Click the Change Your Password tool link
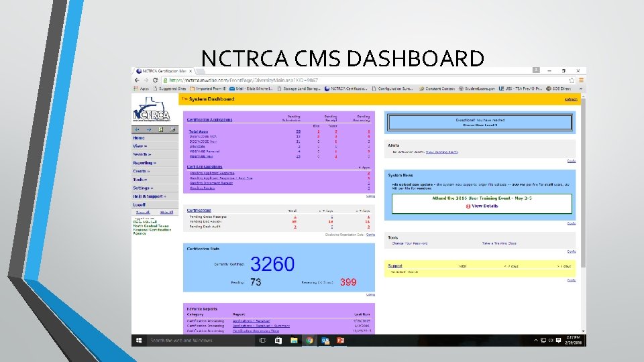The image size is (644, 362). [x=409, y=243]
